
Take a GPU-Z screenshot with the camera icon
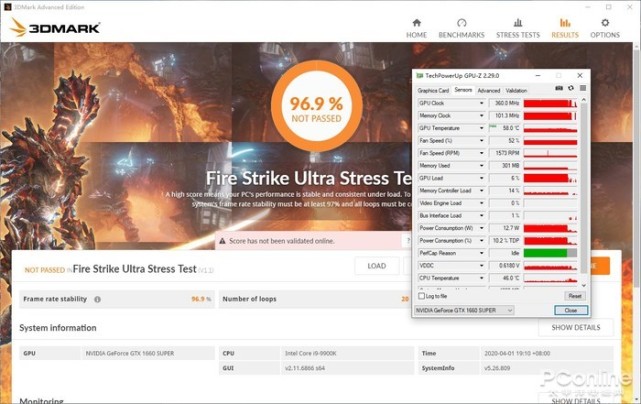(x=559, y=88)
